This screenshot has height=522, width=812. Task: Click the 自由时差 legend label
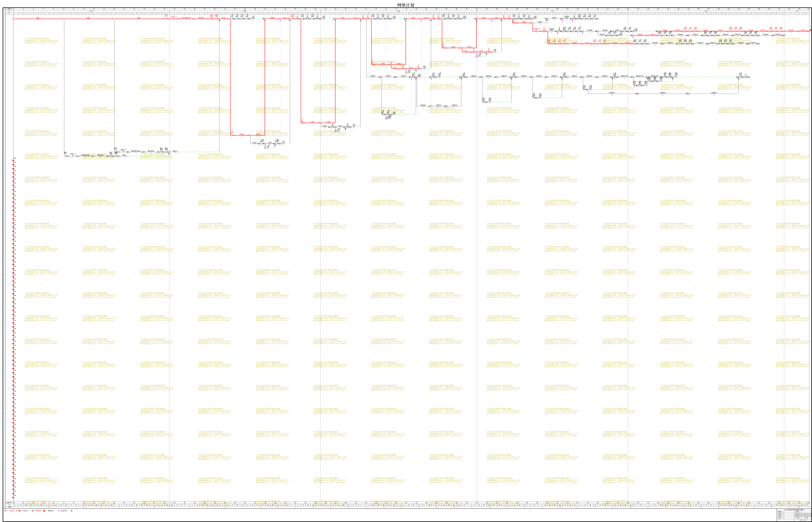point(64,511)
